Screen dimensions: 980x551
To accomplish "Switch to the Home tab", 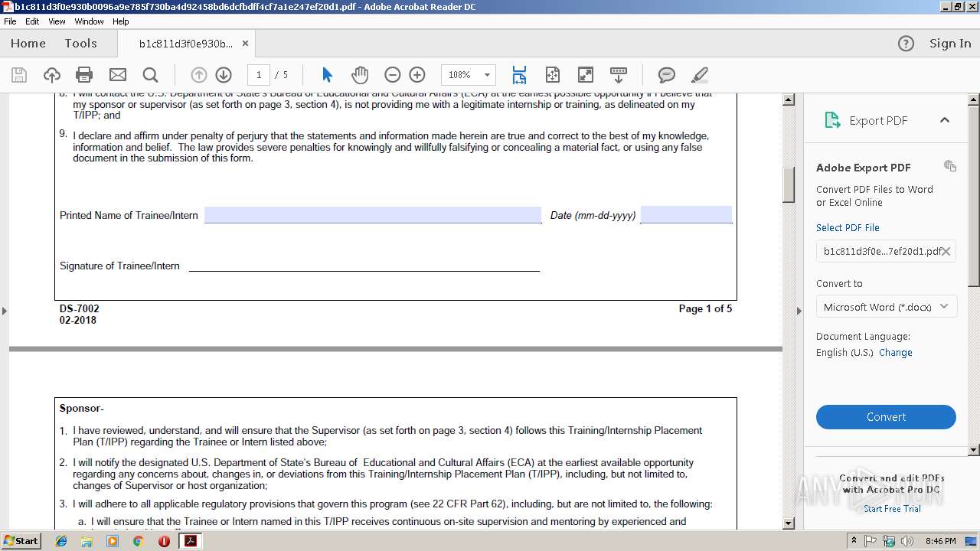I will click(28, 44).
